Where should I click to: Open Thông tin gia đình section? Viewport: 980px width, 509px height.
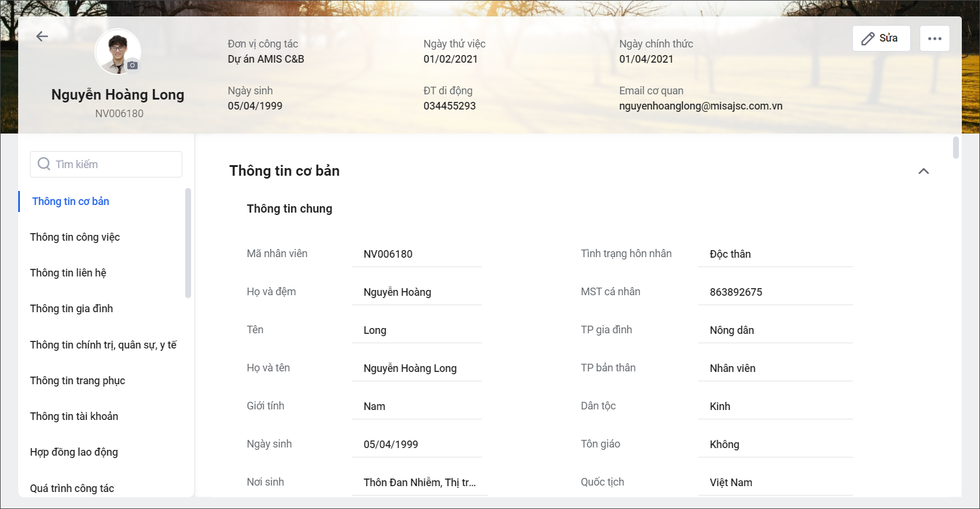(x=72, y=309)
